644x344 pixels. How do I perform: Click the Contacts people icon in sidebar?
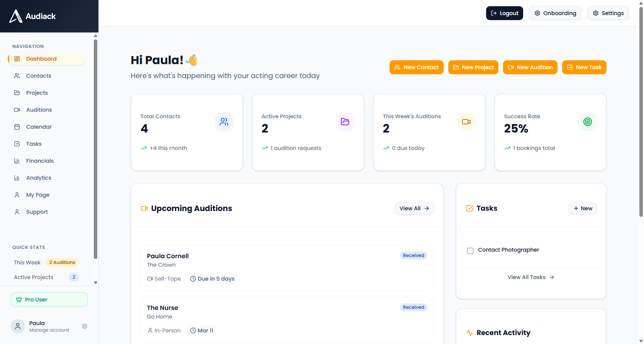(17, 76)
